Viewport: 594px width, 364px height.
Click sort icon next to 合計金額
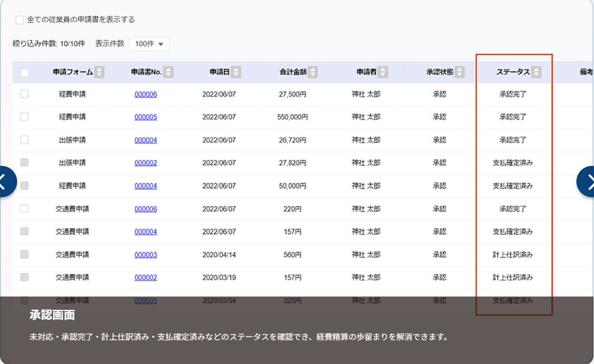pos(312,72)
